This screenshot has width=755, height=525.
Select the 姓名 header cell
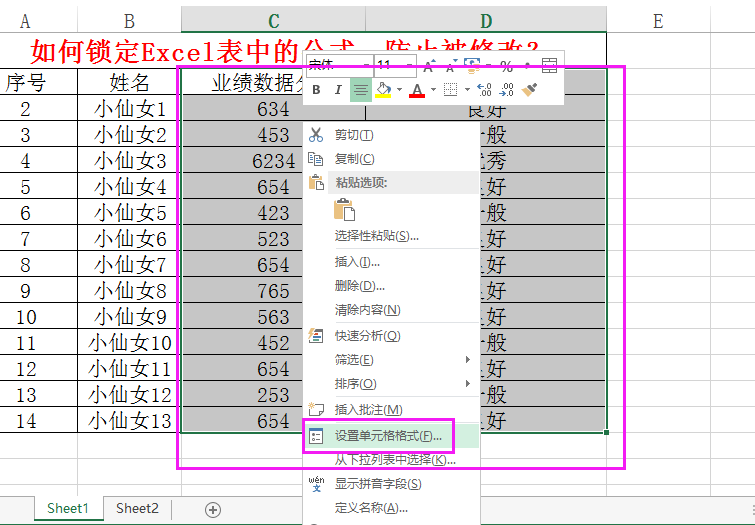point(129,82)
